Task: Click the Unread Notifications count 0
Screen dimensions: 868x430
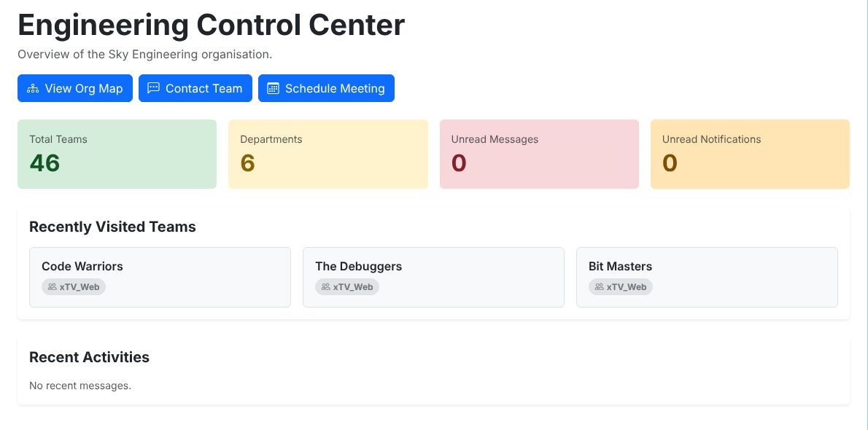Action: coord(670,163)
